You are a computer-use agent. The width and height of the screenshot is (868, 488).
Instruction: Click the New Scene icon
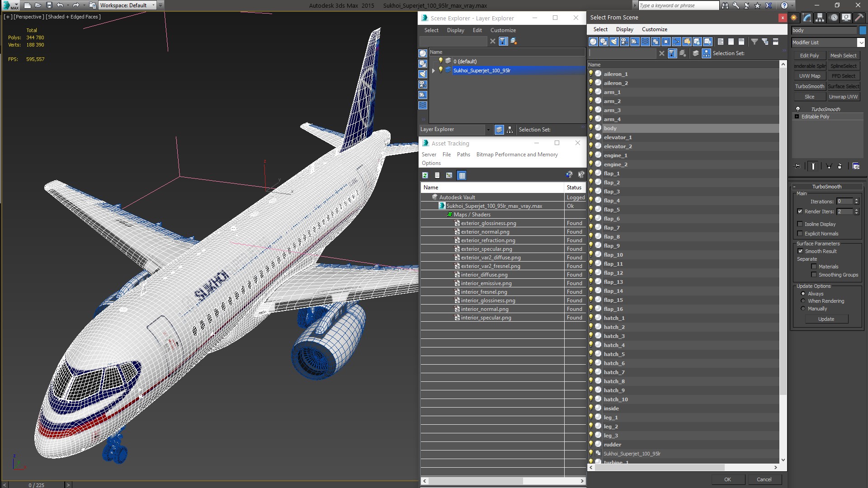28,5
